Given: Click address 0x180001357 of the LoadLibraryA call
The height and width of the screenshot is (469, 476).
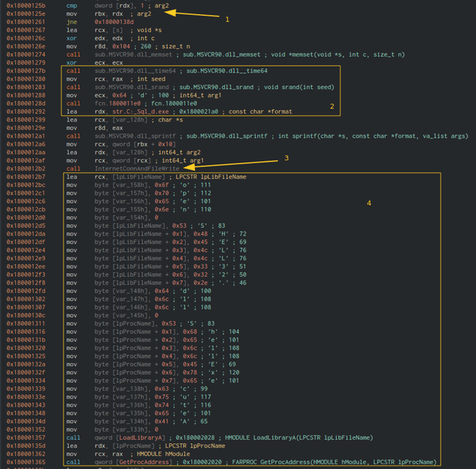Looking at the screenshot, I should tap(26, 437).
